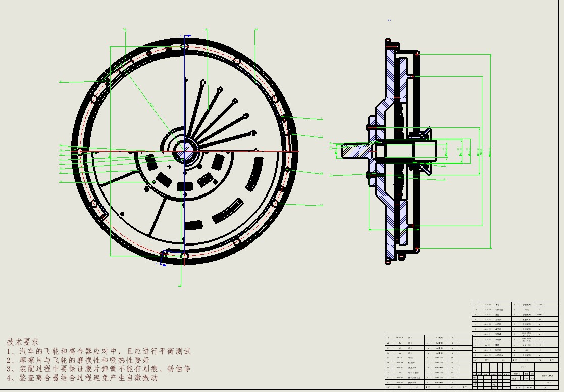Click the blue section arrow above the circular view
The width and height of the screenshot is (564, 392).
pyautogui.click(x=187, y=36)
